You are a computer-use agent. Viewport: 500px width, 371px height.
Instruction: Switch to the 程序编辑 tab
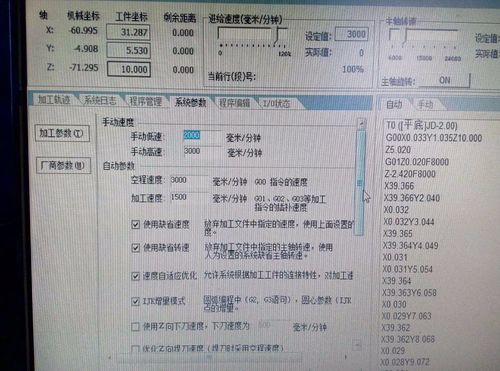pyautogui.click(x=234, y=103)
